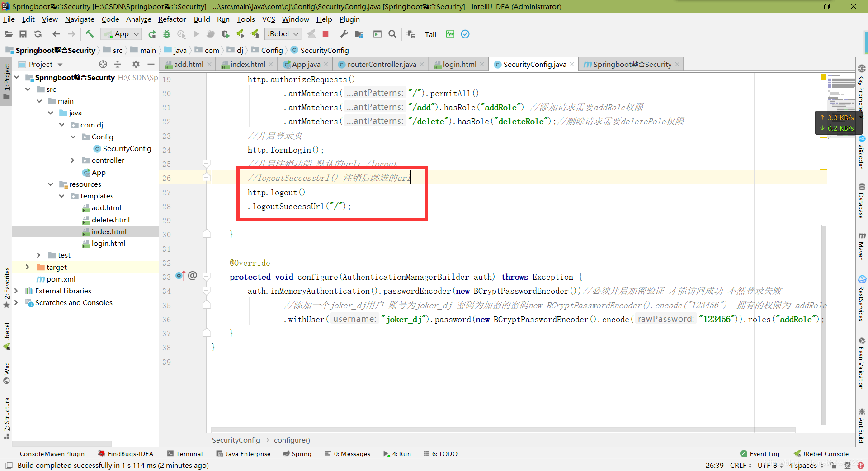The width and height of the screenshot is (868, 471).
Task: Navigate back with the left arrow
Action: click(x=56, y=34)
